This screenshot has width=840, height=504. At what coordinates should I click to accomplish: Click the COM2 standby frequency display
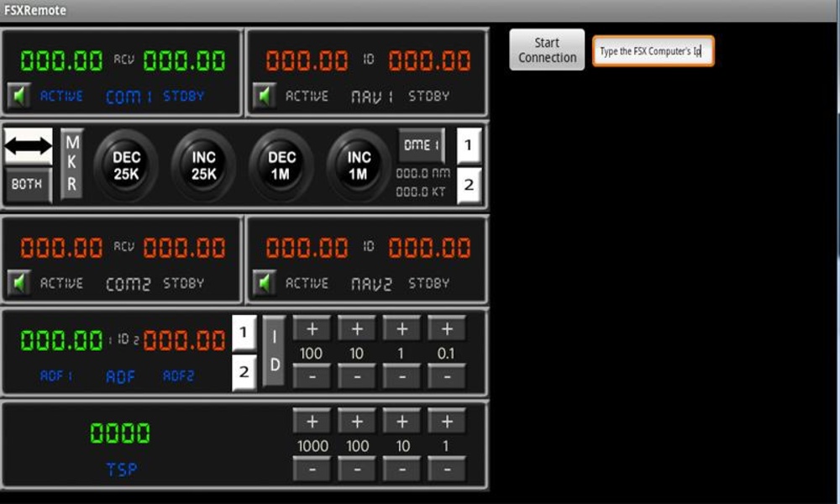(184, 248)
